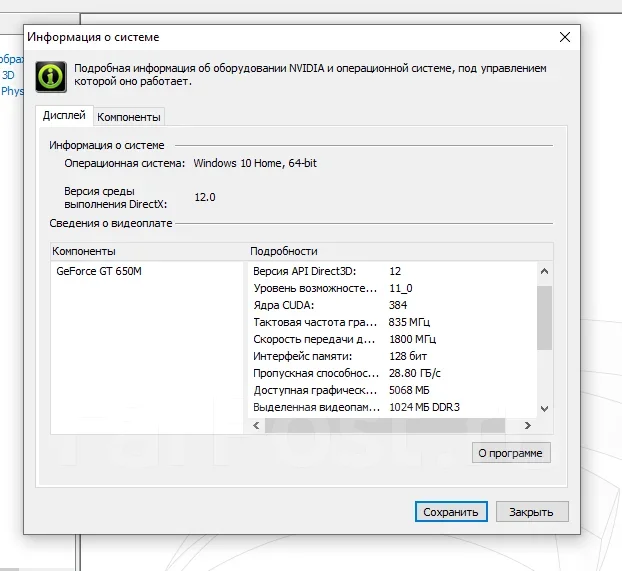This screenshot has width=622, height=571.
Task: Click the 1024 МБ DDR3 value
Action: coord(424,407)
